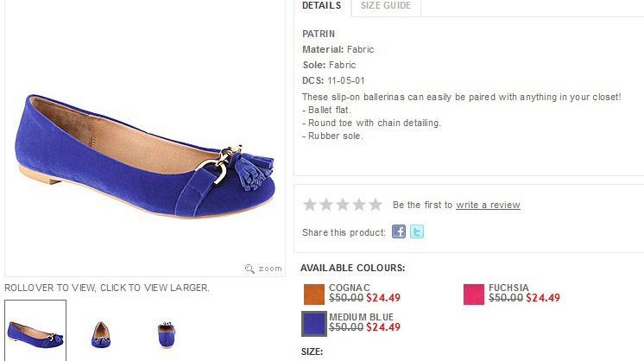Share product via Facebook icon

(399, 231)
